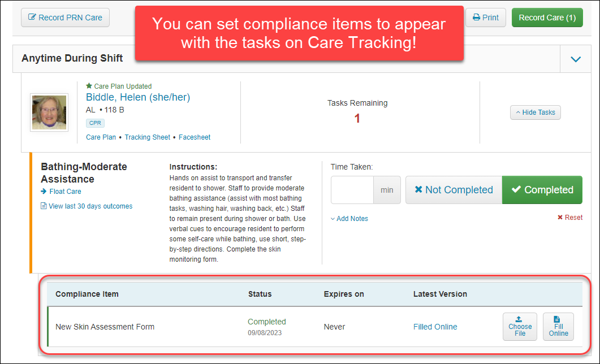Screen dimensions: 600x364
Task: Open the Biddle, Helen resident link
Action: pyautogui.click(x=138, y=97)
